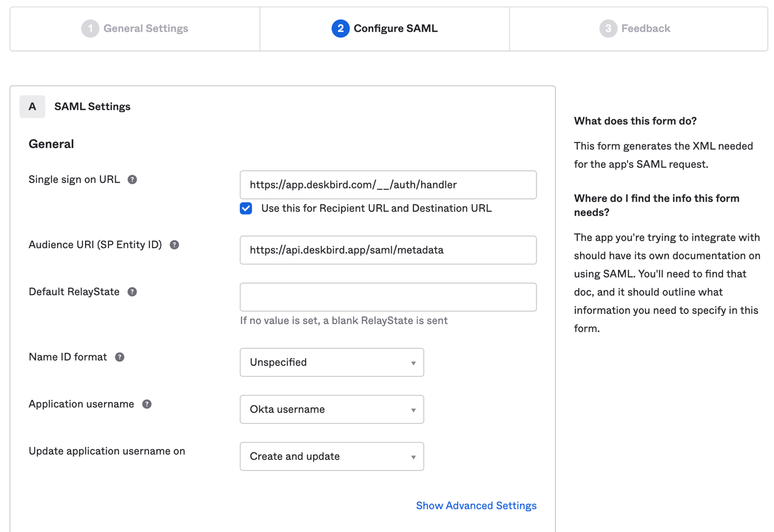Click into the Single sign on URL field
The height and width of the screenshot is (532, 774).
pos(388,185)
